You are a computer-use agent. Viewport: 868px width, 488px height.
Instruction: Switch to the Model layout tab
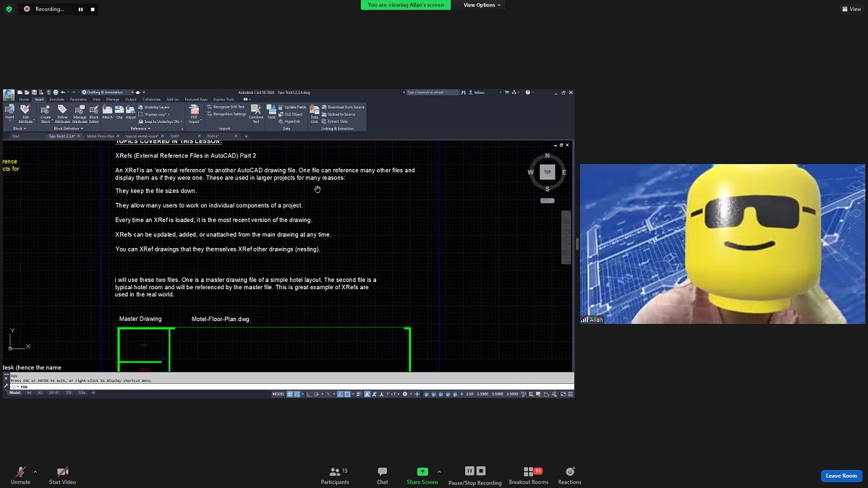15,393
